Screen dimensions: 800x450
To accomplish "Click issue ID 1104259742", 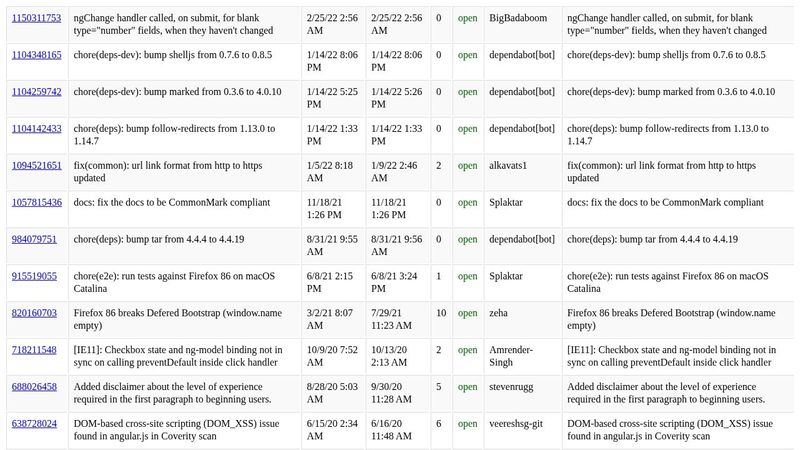I will (x=36, y=92).
